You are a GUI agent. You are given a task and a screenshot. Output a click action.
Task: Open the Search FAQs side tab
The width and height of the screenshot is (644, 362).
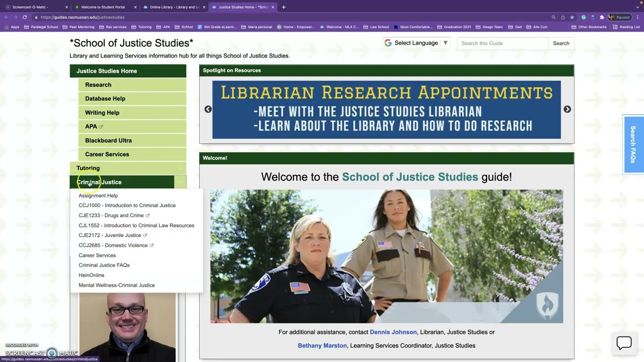click(633, 144)
